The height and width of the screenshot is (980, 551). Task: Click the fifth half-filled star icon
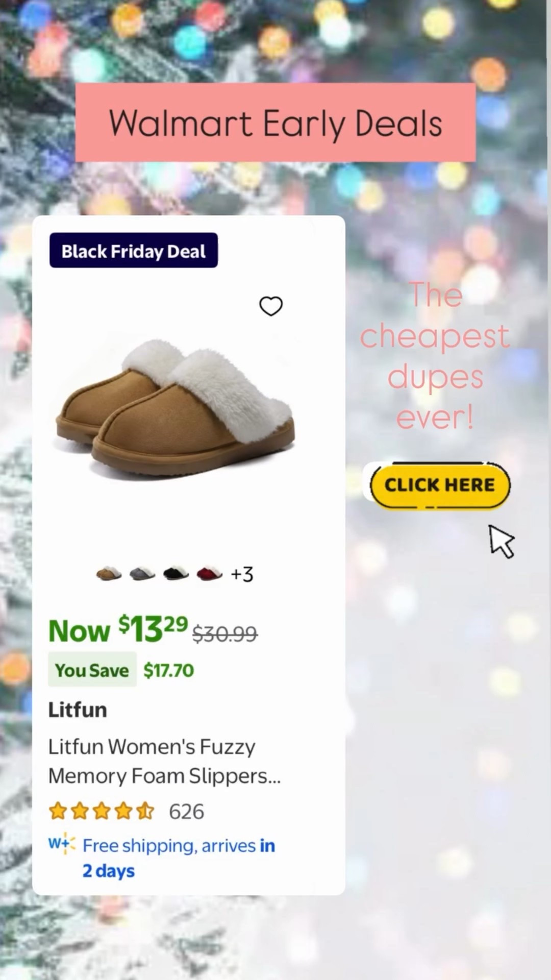146,811
